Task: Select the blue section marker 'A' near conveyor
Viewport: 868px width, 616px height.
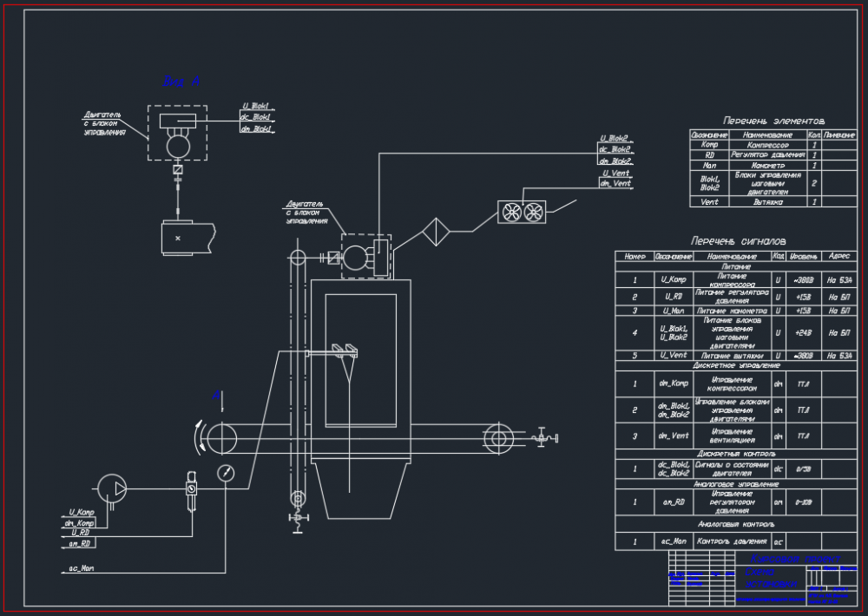Action: click(x=216, y=395)
